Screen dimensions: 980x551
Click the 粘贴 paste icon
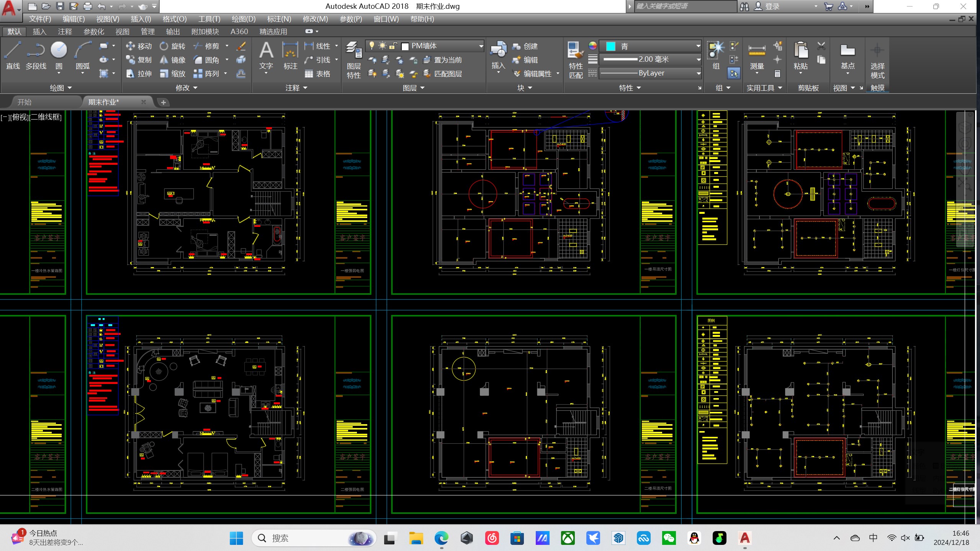(x=800, y=55)
